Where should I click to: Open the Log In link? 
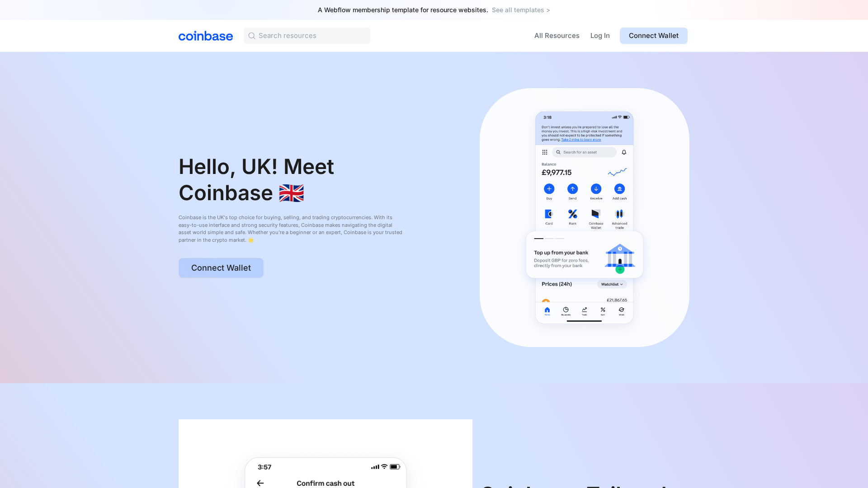[600, 36]
